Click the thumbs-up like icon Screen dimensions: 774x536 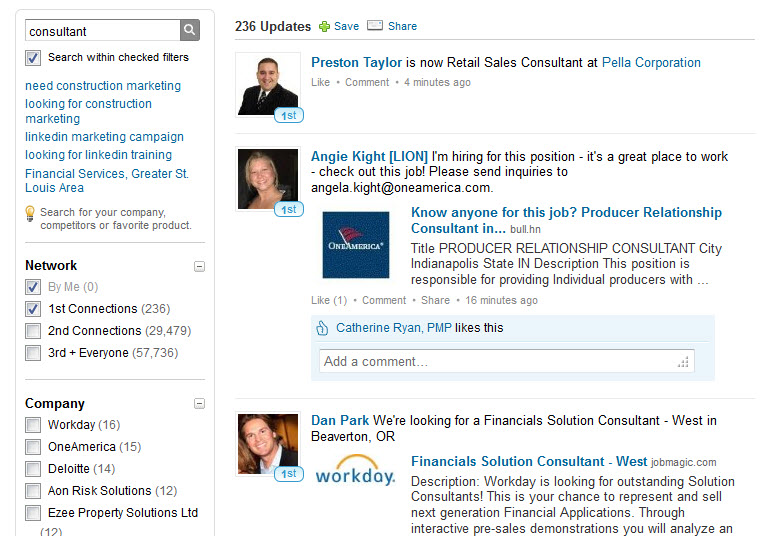(322, 328)
